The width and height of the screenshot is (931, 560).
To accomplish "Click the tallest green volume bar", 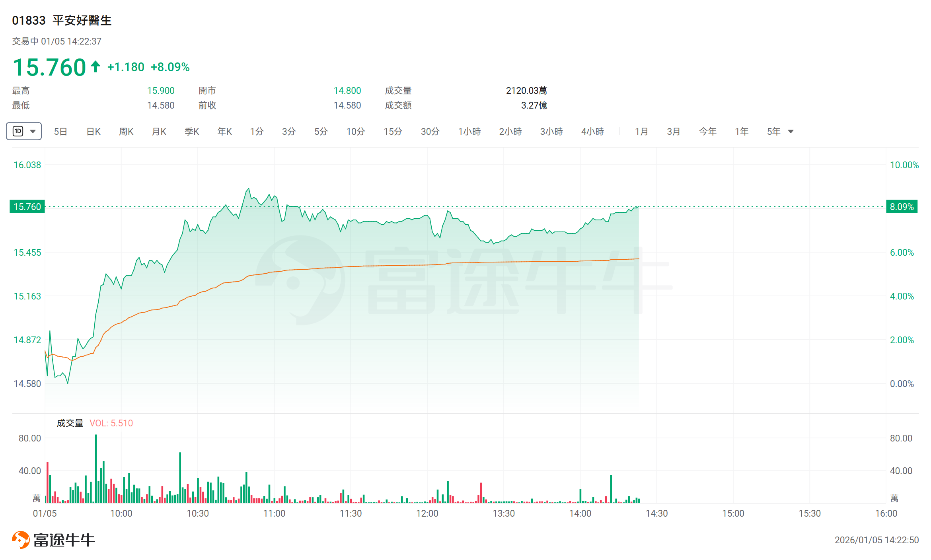I will point(96,469).
